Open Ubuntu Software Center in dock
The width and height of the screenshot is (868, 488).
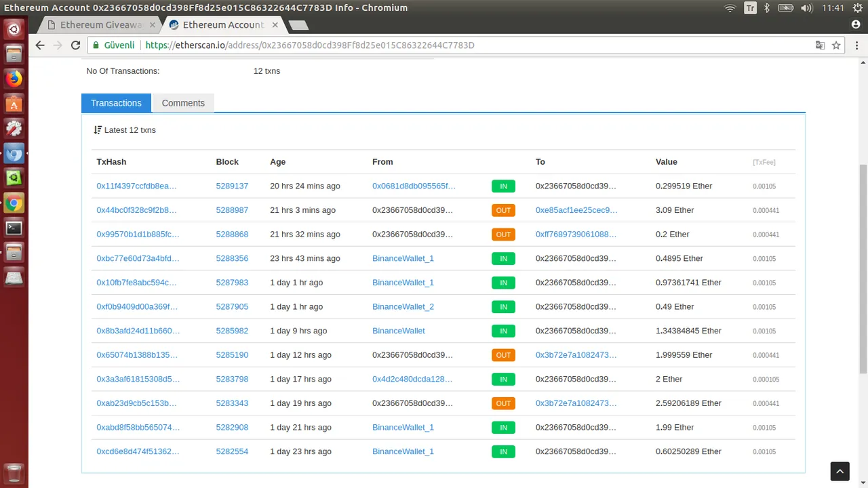click(x=14, y=104)
